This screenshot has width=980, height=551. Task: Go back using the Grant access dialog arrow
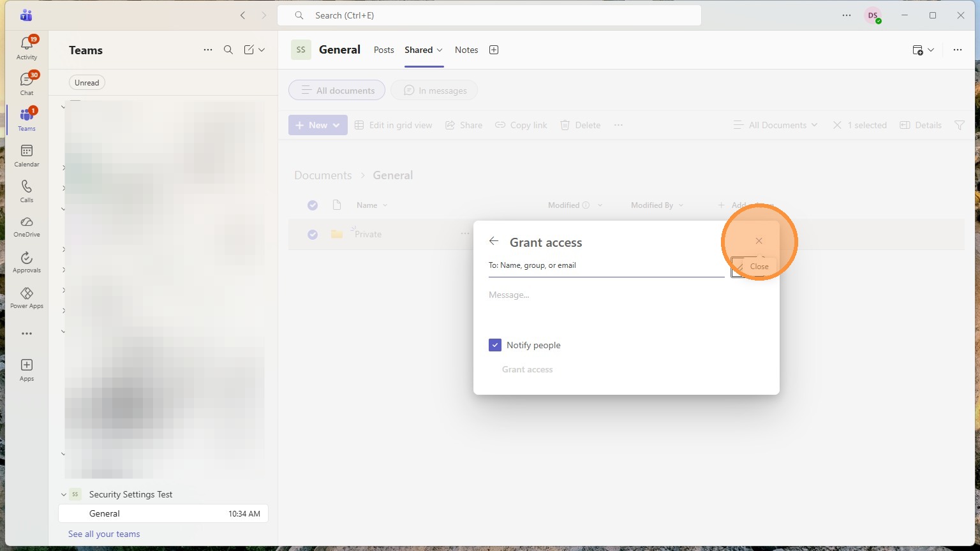[494, 241]
